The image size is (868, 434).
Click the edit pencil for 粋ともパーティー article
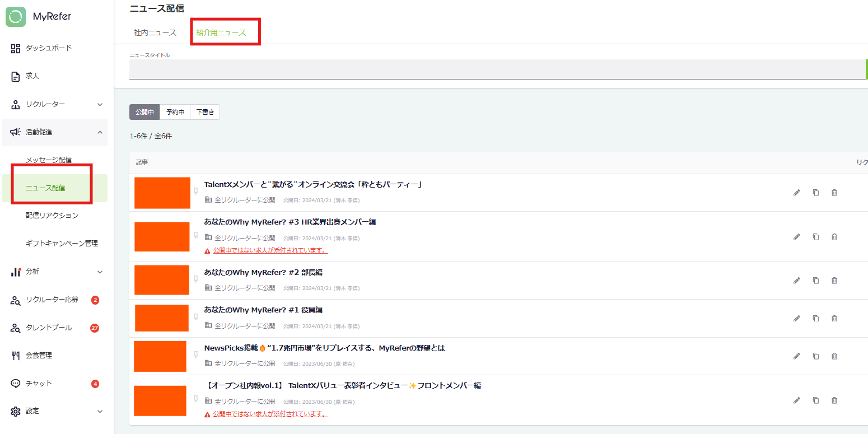coord(796,193)
